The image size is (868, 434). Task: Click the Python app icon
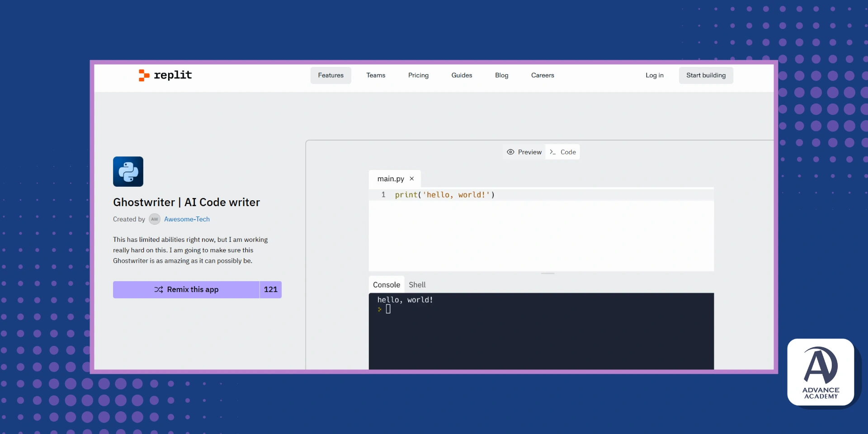[x=128, y=171]
